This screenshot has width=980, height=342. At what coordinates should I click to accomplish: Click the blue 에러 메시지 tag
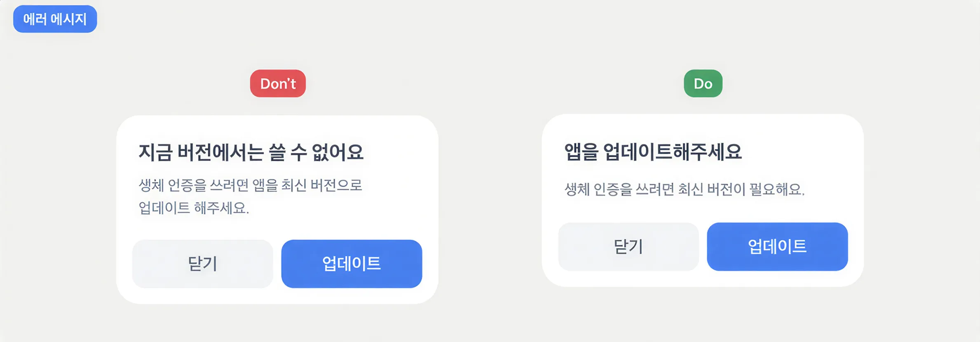[x=55, y=19]
